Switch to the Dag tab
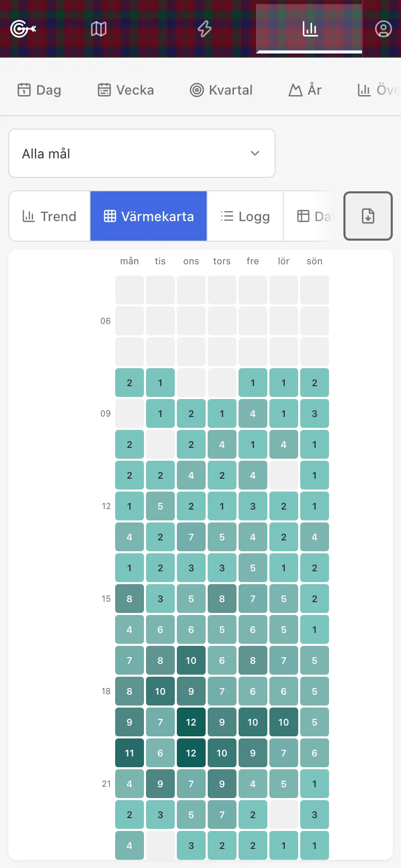This screenshot has width=401, height=868. (x=40, y=90)
